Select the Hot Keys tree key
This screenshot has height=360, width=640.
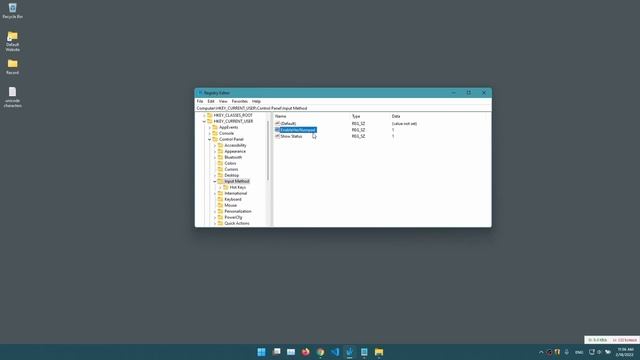(x=238, y=187)
